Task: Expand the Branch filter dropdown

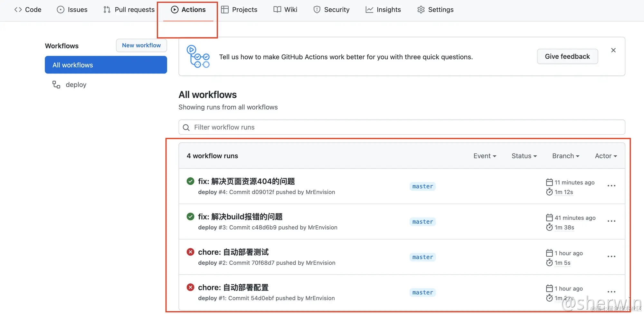Action: point(566,156)
